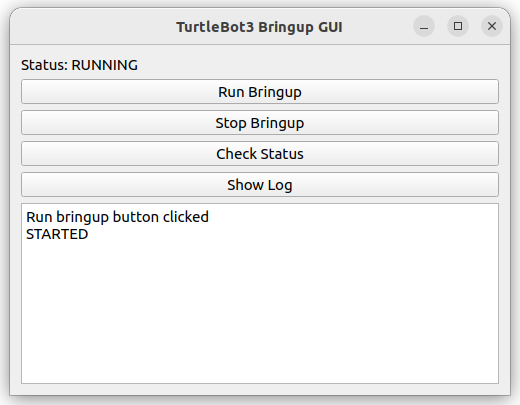Click the Status: RUNNING label
This screenshot has width=520, height=405.
pos(79,65)
